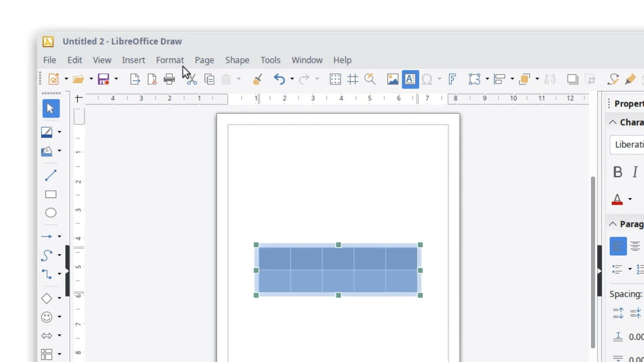
Task: Collapse the Character section
Action: tap(613, 122)
